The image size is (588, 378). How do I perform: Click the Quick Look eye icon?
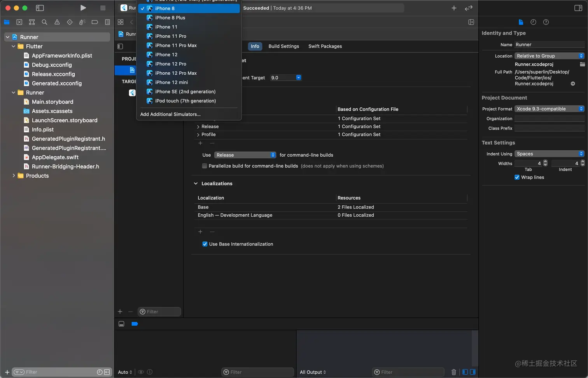tap(141, 372)
